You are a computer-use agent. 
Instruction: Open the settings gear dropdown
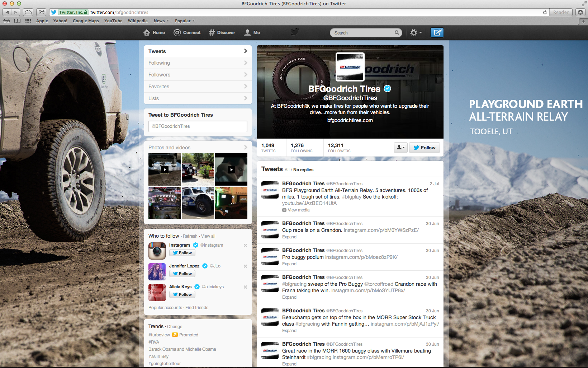click(416, 33)
